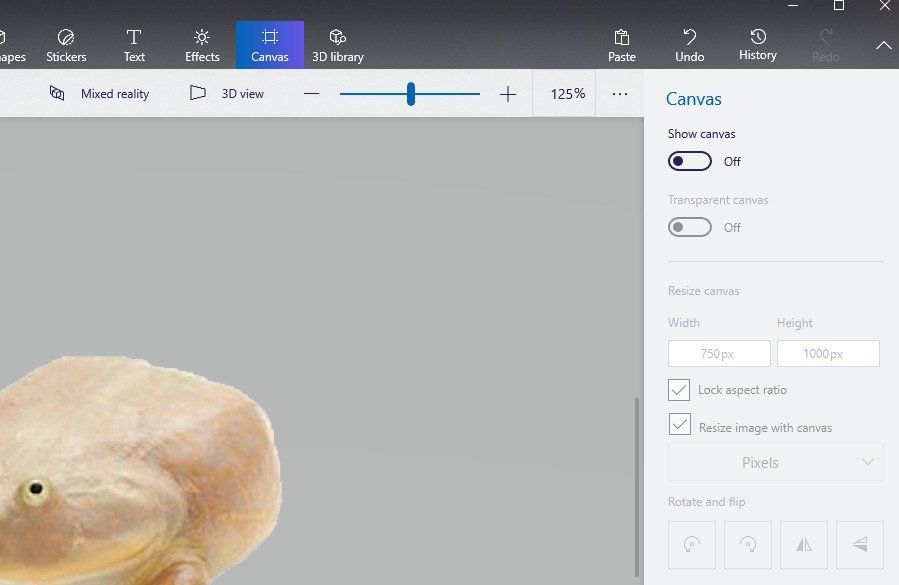Viewport: 899px width, 585px height.
Task: Open the Effects panel
Action: pos(201,44)
